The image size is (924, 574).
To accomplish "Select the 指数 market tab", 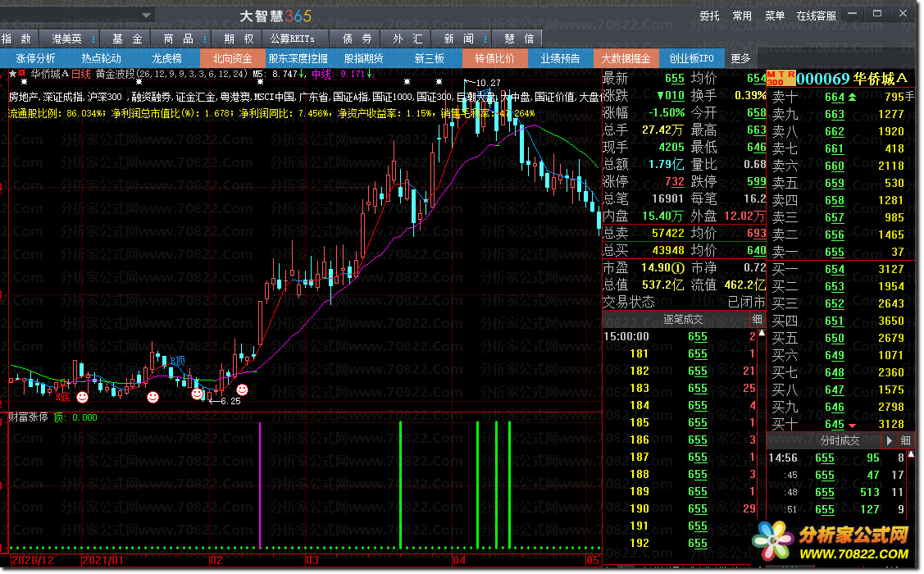I will 16,39.
